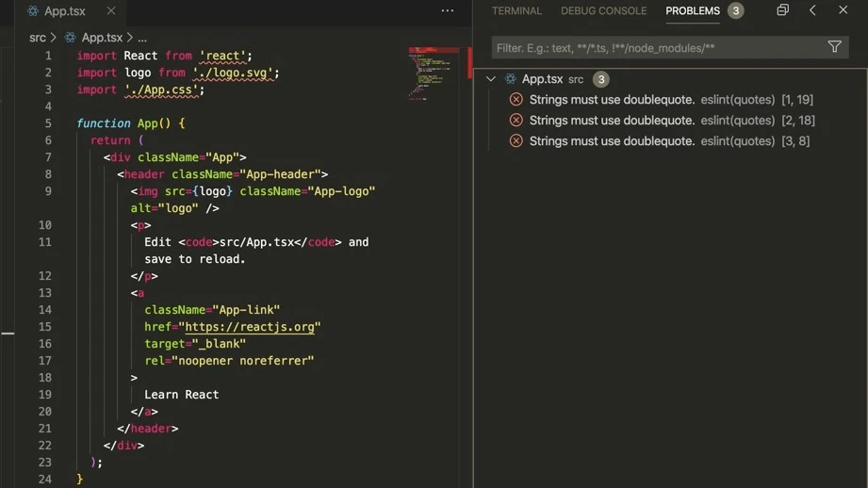The width and height of the screenshot is (868, 488).
Task: Click eslint(quotes) source of first error
Action: click(x=737, y=100)
